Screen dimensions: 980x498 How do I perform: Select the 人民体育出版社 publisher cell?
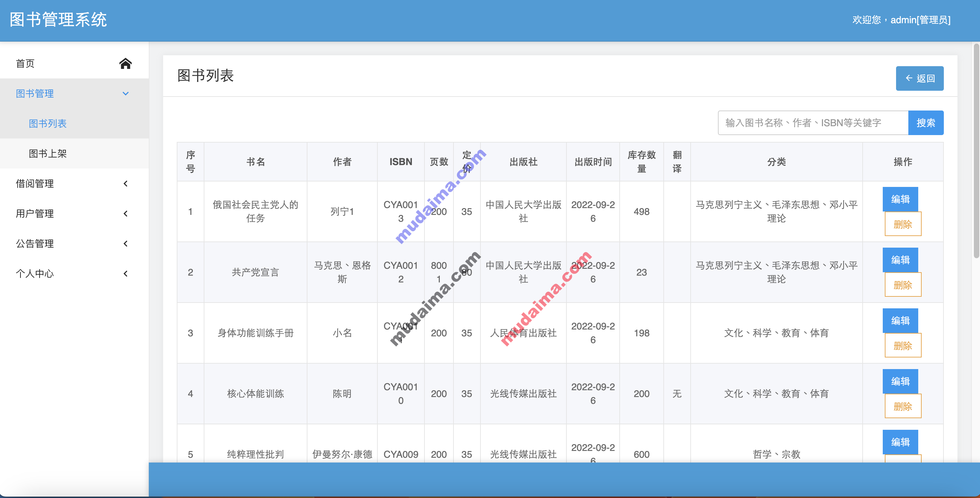523,333
